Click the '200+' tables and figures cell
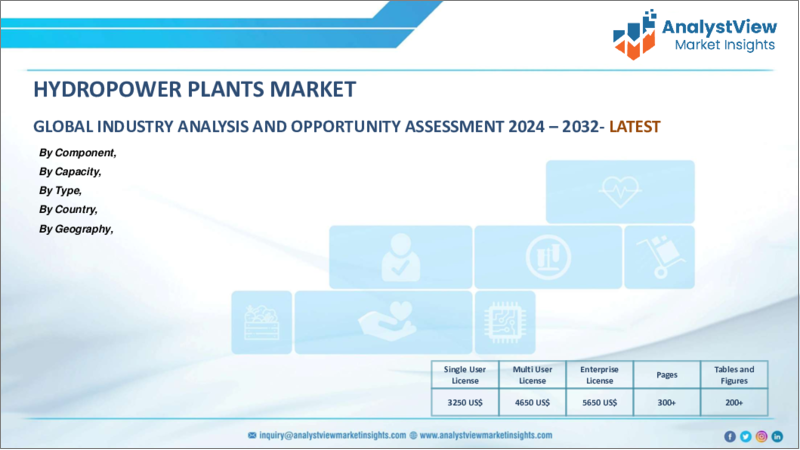This screenshot has height=450, width=800. coord(734,403)
